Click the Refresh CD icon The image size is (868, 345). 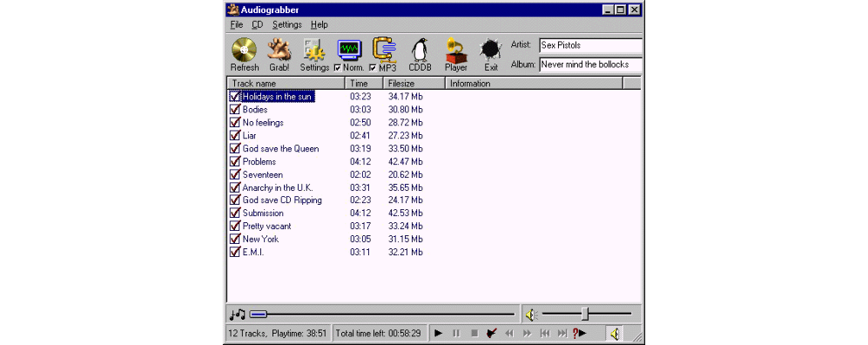pyautogui.click(x=244, y=51)
